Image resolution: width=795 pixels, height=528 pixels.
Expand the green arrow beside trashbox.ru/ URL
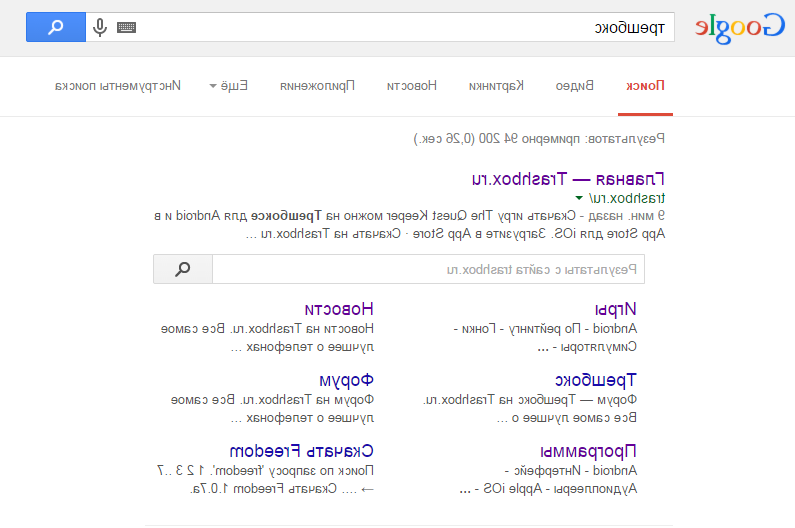click(x=579, y=198)
